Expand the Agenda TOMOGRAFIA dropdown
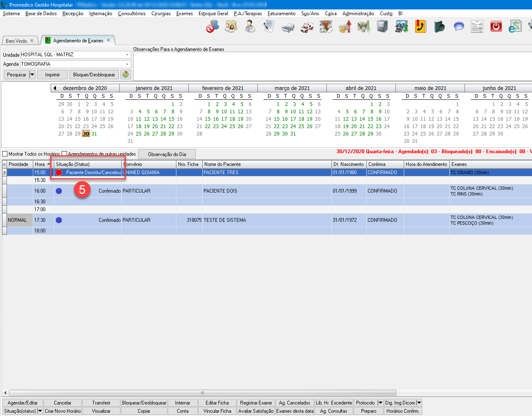This screenshot has height=416, width=532. tap(127, 64)
